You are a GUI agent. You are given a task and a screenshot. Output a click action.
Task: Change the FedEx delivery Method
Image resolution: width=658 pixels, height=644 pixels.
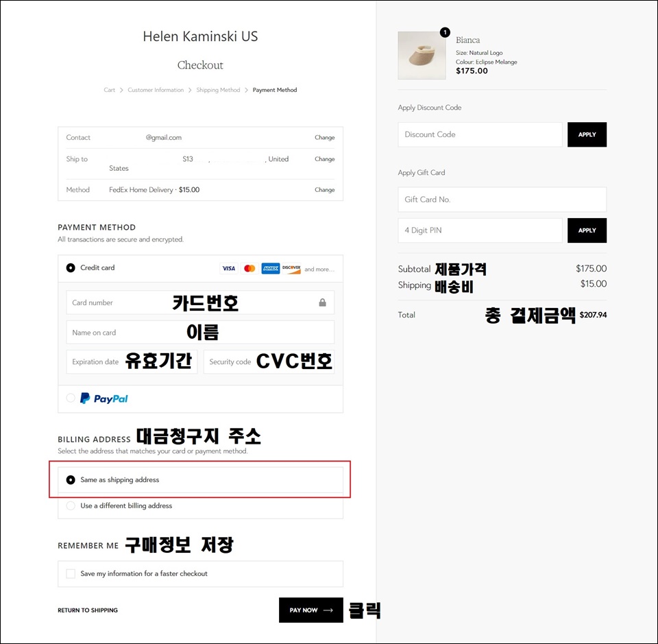click(325, 190)
